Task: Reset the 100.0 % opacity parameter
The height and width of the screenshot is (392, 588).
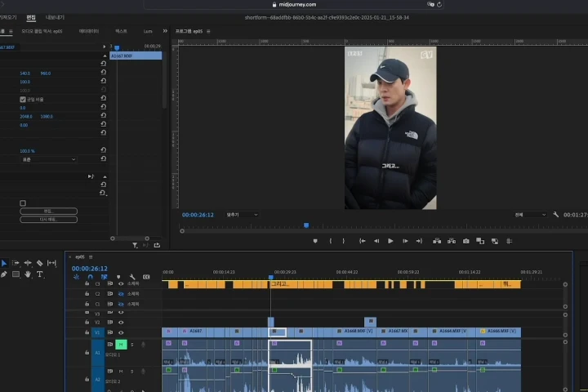Action: [x=104, y=150]
